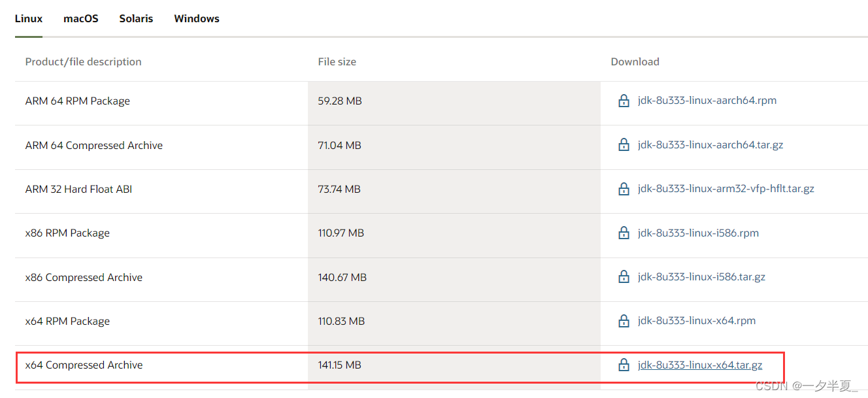Click the 71.04 MB file size
Screen dimensions: 868x398
340,145
